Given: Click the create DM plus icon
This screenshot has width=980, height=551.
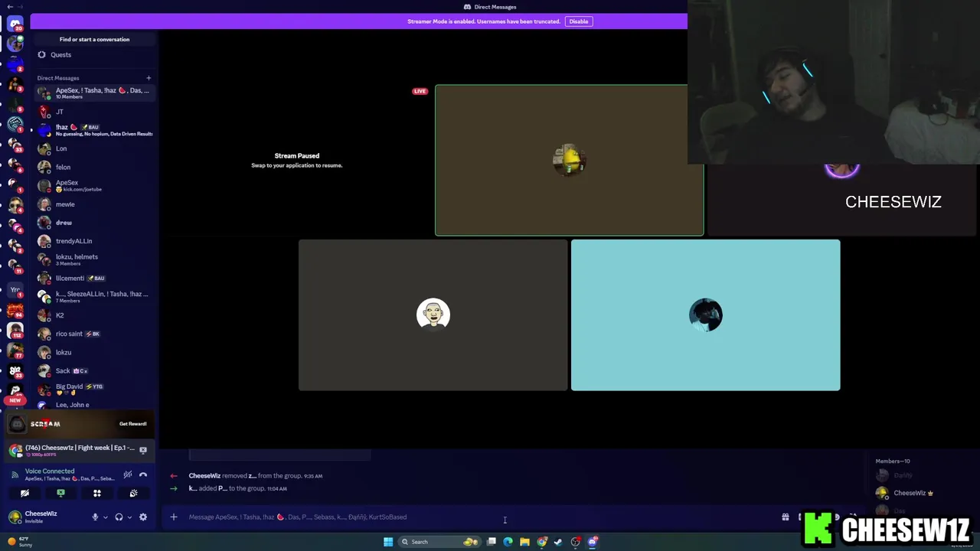Looking at the screenshot, I should 149,78.
